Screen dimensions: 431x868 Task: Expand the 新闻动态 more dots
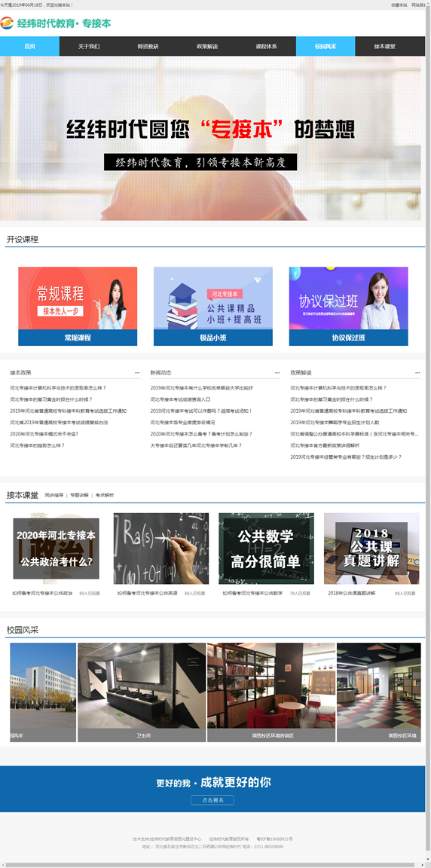(278, 372)
